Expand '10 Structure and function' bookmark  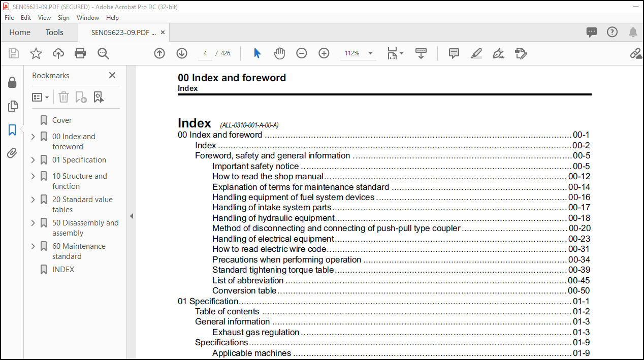33,176
